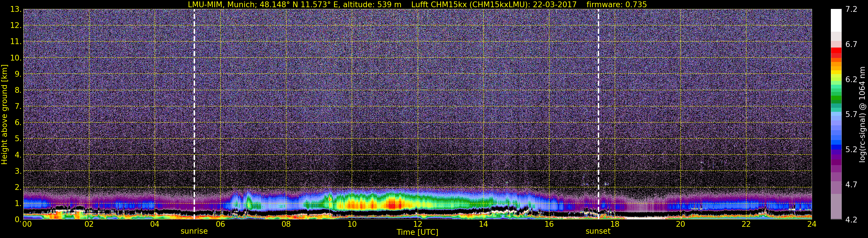Click the time axis tick '02'

(x=89, y=224)
